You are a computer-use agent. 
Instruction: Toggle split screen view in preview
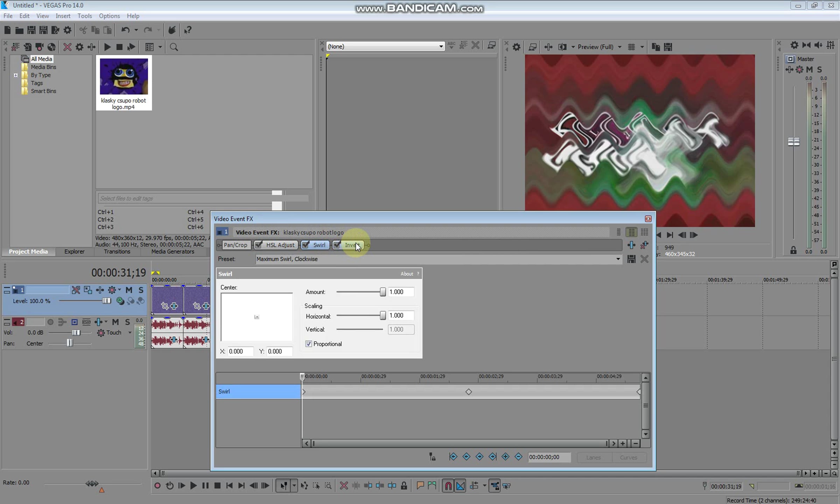click(x=562, y=47)
